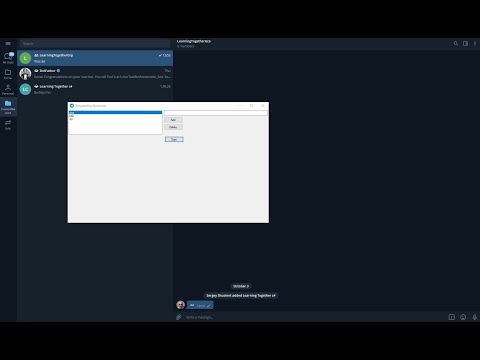This screenshot has width=480, height=360.
Task: Click the focused Start button in dialog
Action: pos(174,139)
